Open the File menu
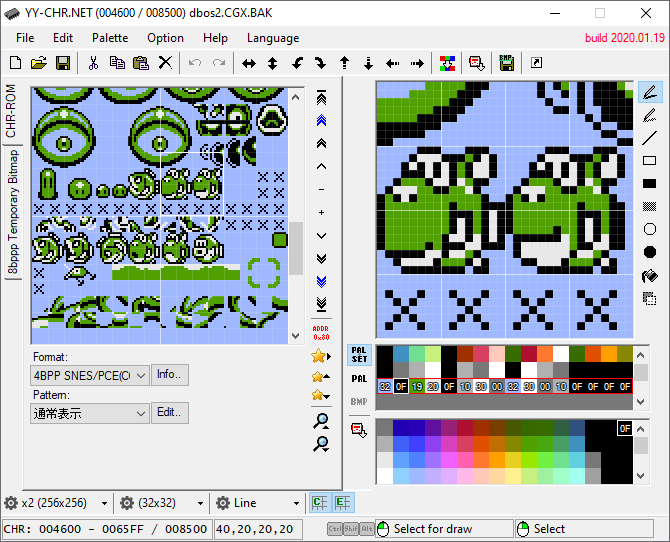This screenshot has height=542, width=670. coord(25,38)
